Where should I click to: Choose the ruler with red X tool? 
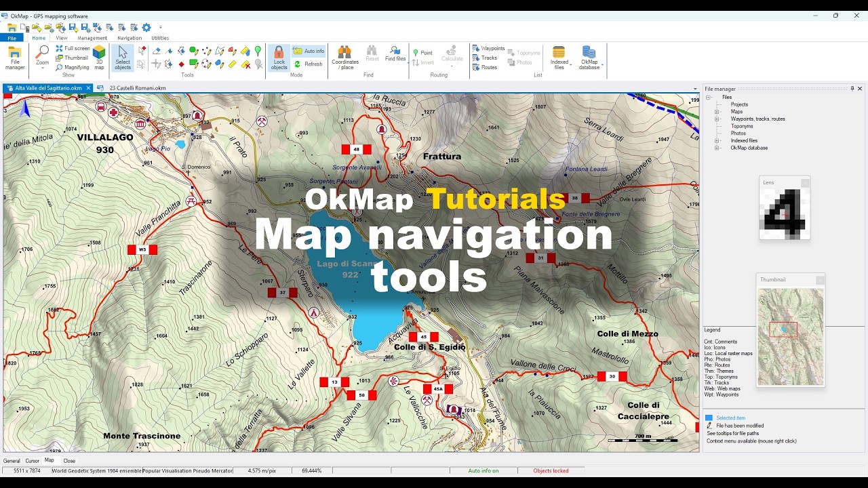click(245, 64)
